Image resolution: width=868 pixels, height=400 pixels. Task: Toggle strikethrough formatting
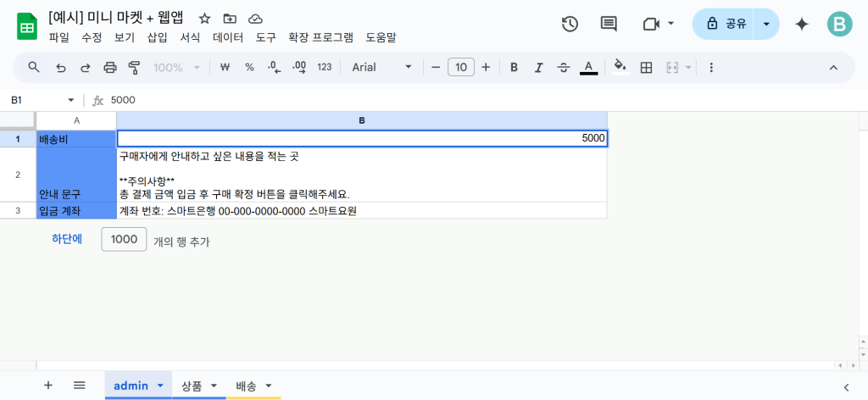pos(563,68)
